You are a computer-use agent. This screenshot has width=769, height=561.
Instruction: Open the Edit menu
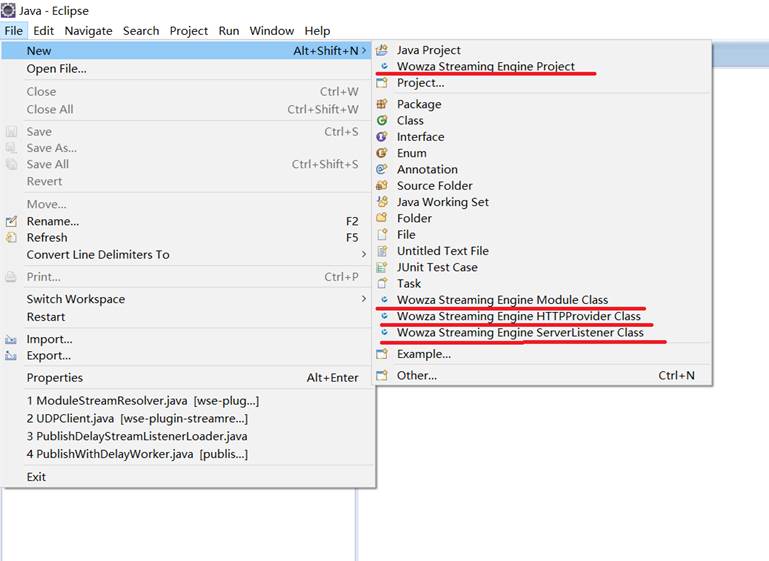tap(44, 31)
